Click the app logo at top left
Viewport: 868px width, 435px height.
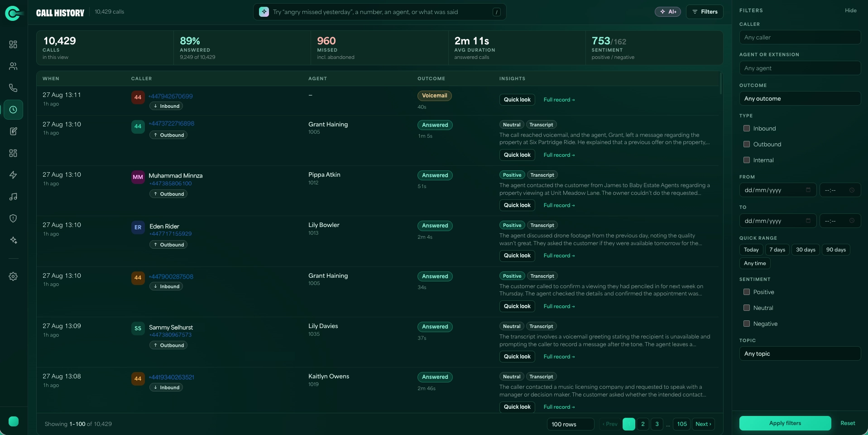[14, 14]
